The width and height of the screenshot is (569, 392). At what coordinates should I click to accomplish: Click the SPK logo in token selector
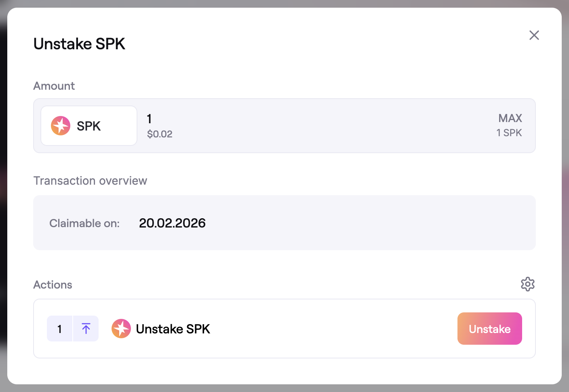point(61,126)
